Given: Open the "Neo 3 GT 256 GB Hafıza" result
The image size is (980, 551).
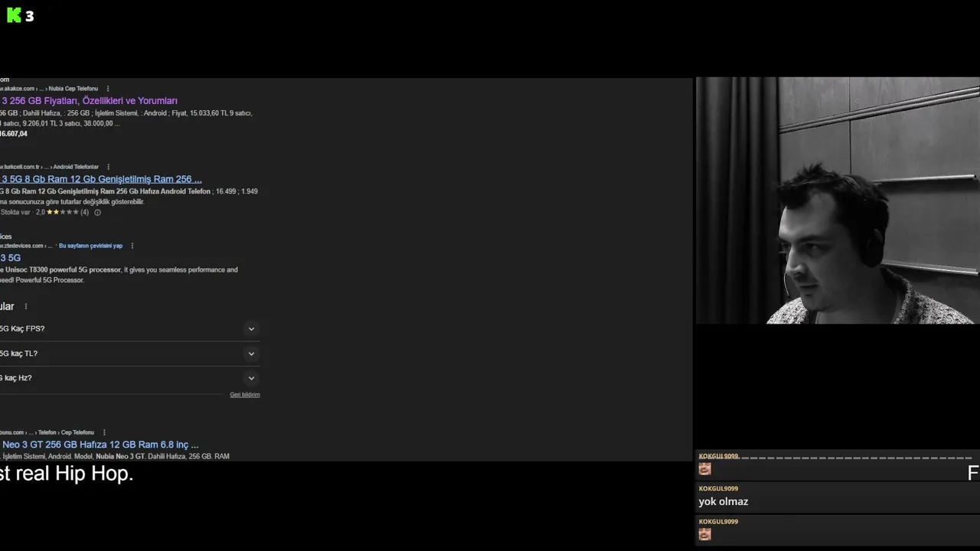Looking at the screenshot, I should pyautogui.click(x=100, y=445).
